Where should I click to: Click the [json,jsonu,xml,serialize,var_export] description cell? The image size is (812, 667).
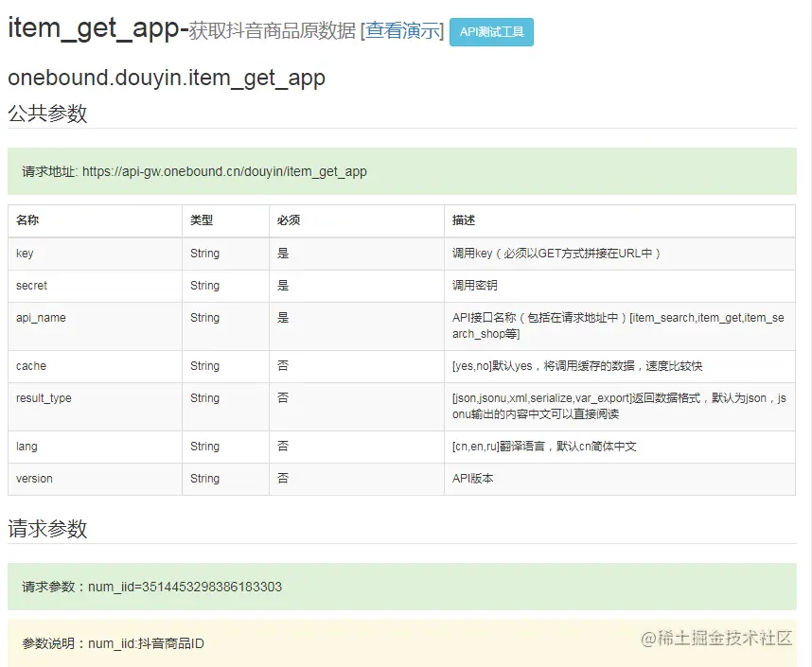pyautogui.click(x=619, y=406)
